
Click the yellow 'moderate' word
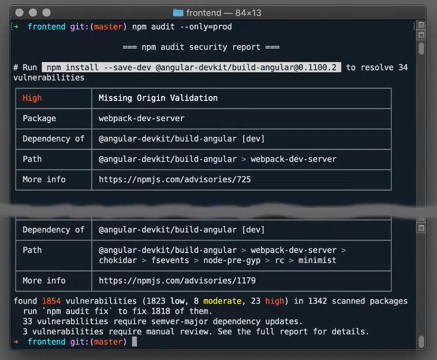(222, 301)
